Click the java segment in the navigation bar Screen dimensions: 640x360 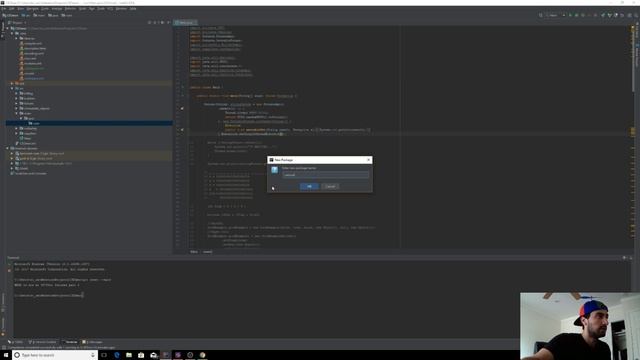53,16
